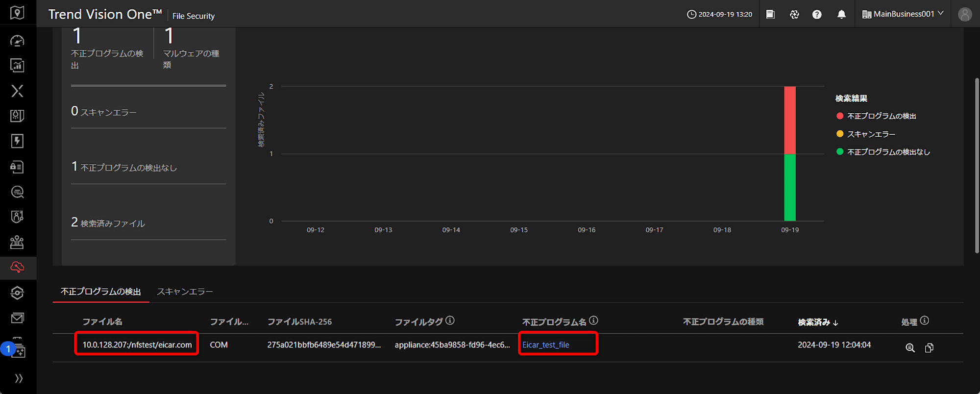The width and height of the screenshot is (980, 394).
Task: Click file name 10.0.128.207:/nfstest/eicar.com
Action: [x=137, y=345]
